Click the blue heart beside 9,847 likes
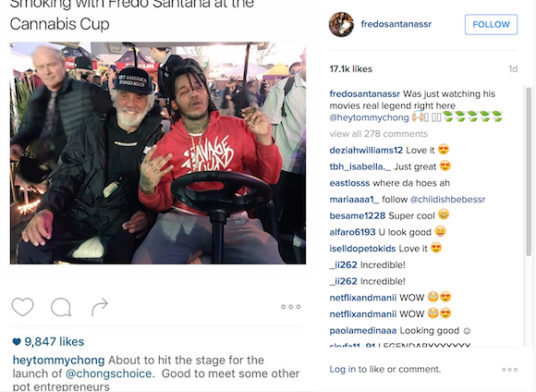The width and height of the screenshot is (536, 392). 17,341
